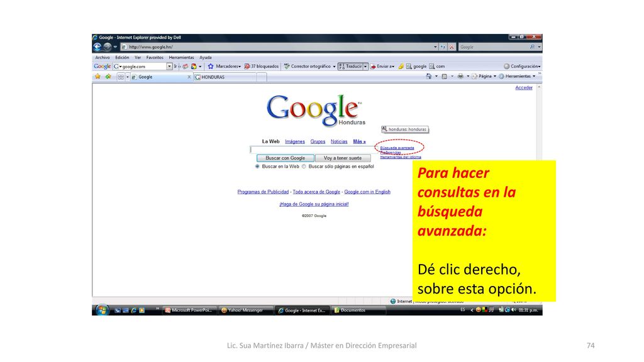Open the address bar history dropdown arrow
This screenshot has height=362, width=644.
click(x=435, y=47)
